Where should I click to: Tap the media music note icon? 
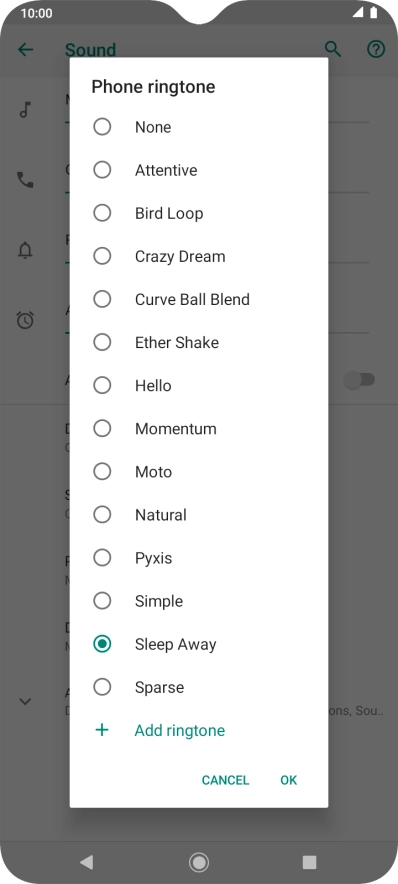25,109
